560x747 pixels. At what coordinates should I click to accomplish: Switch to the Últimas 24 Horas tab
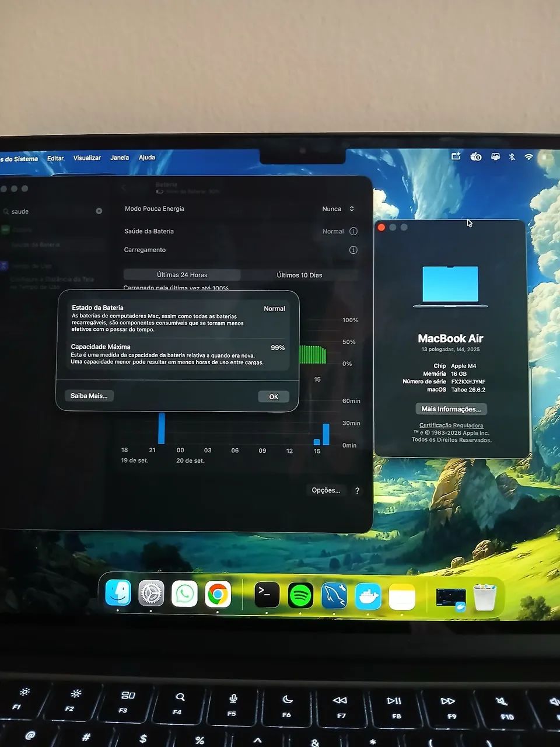[x=182, y=275]
